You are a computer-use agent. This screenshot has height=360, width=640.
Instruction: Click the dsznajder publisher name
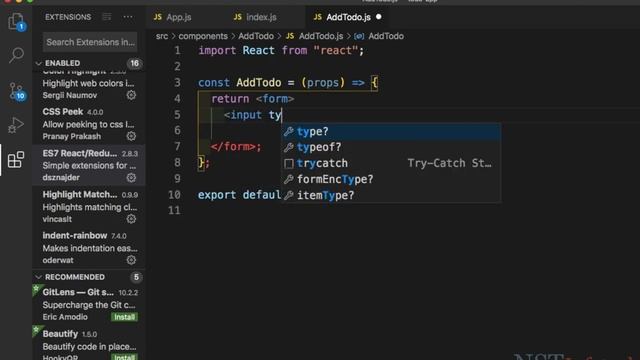click(x=61, y=178)
